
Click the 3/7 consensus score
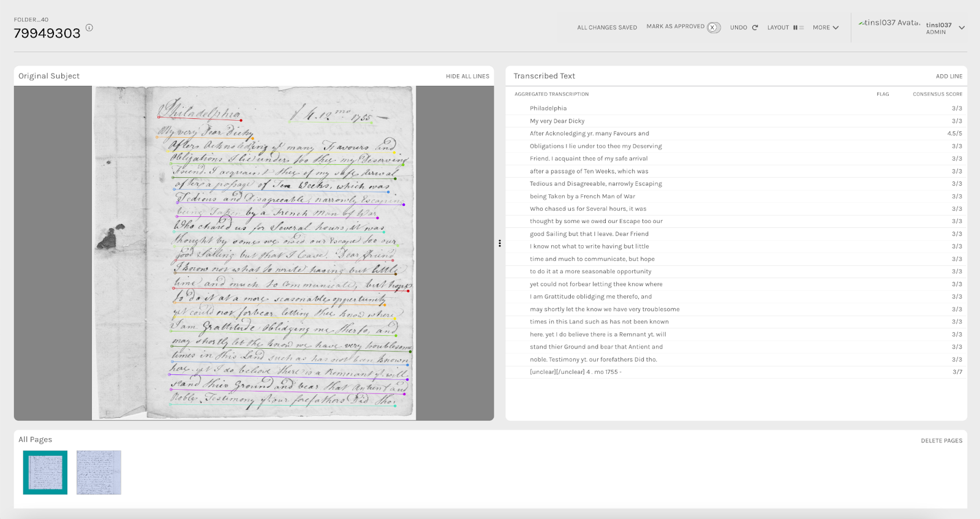[957, 372]
